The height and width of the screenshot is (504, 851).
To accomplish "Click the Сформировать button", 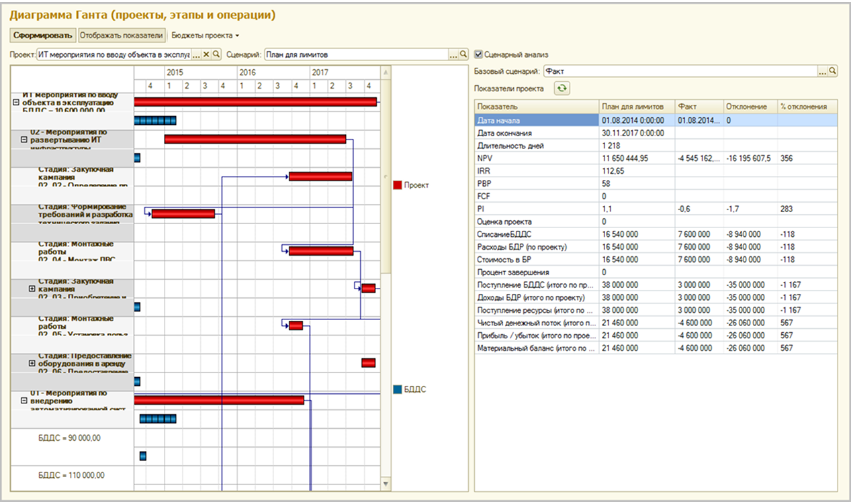I will tap(43, 35).
